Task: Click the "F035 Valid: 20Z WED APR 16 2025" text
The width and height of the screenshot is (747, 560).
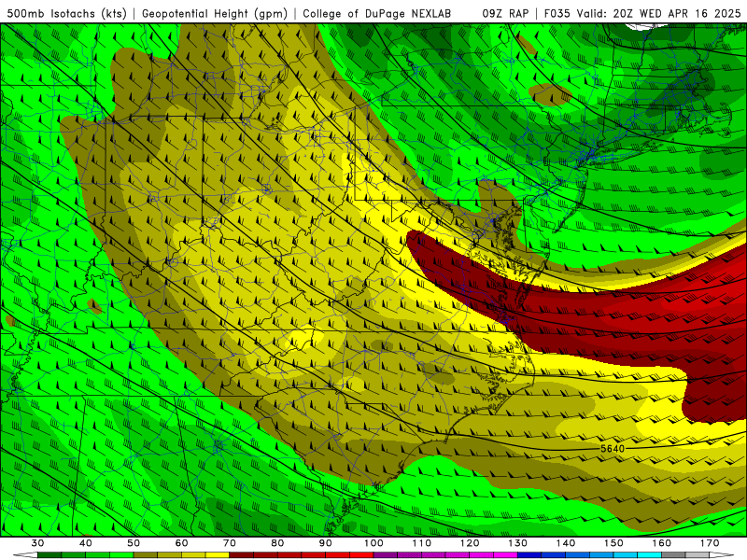Action: coord(642,14)
